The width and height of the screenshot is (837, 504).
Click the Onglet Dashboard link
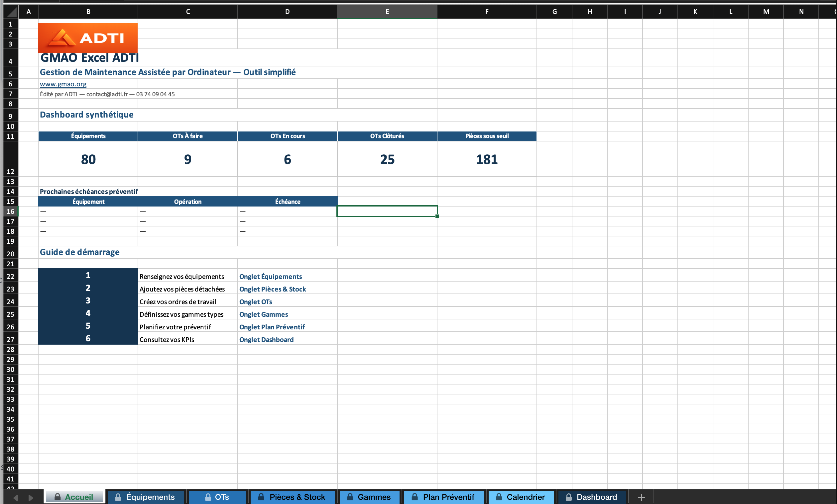266,339
